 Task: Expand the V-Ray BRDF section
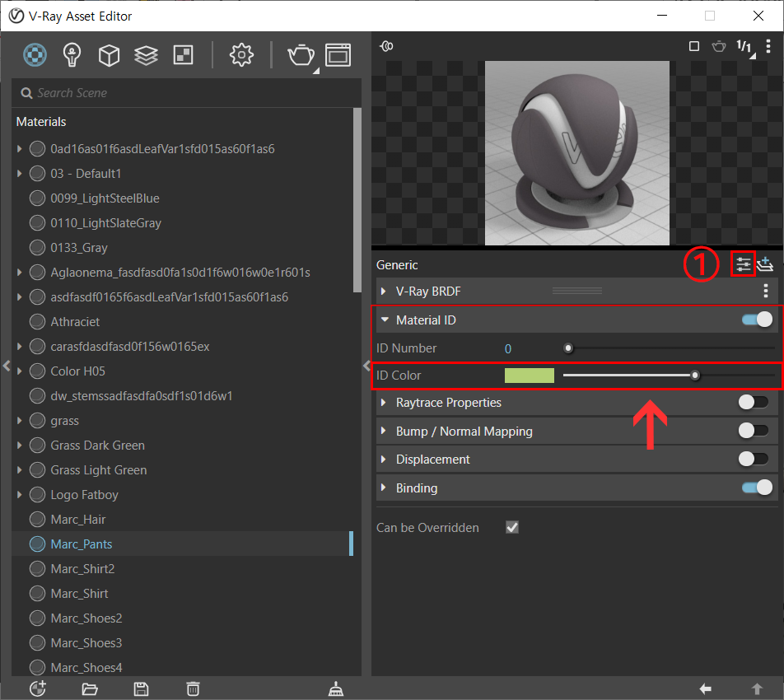(x=384, y=291)
